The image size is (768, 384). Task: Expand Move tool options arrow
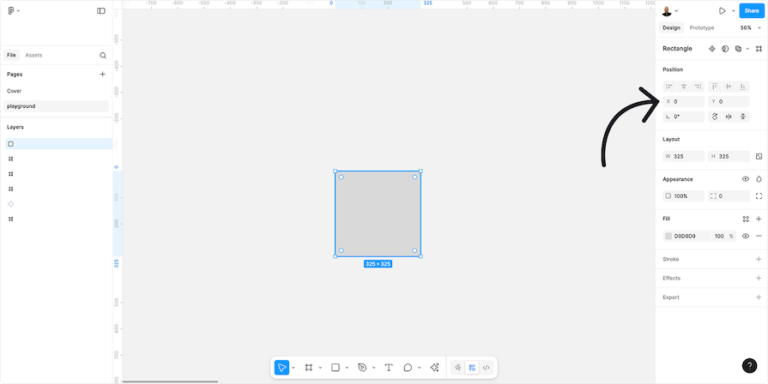click(293, 368)
